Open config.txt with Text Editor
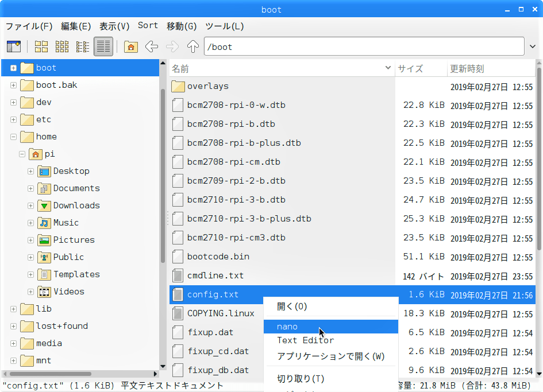This screenshot has width=543, height=392. (x=331, y=340)
